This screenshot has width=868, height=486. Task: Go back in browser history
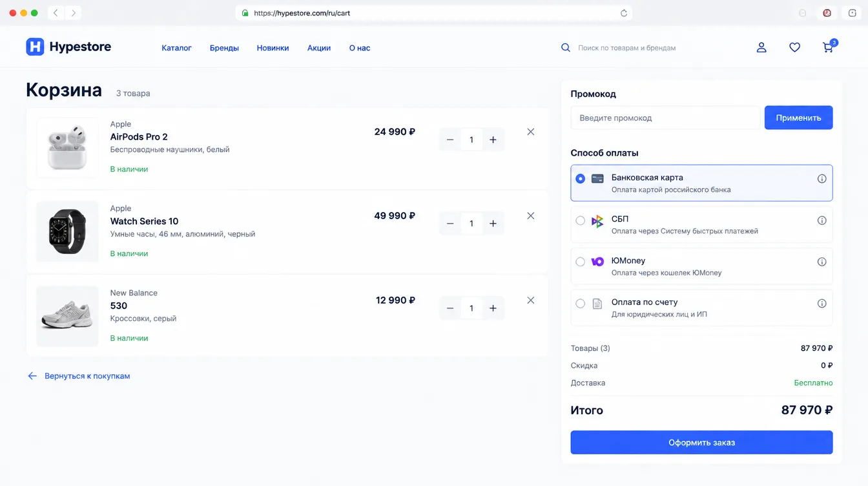click(x=56, y=13)
